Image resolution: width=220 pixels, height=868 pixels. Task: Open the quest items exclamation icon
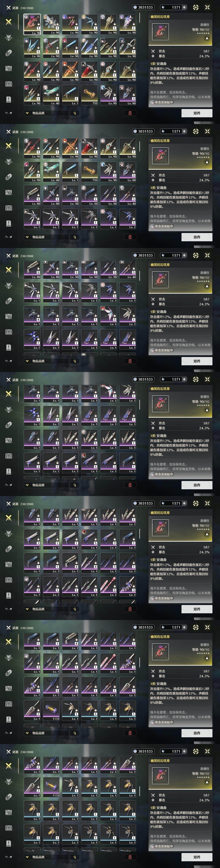(x=9, y=99)
